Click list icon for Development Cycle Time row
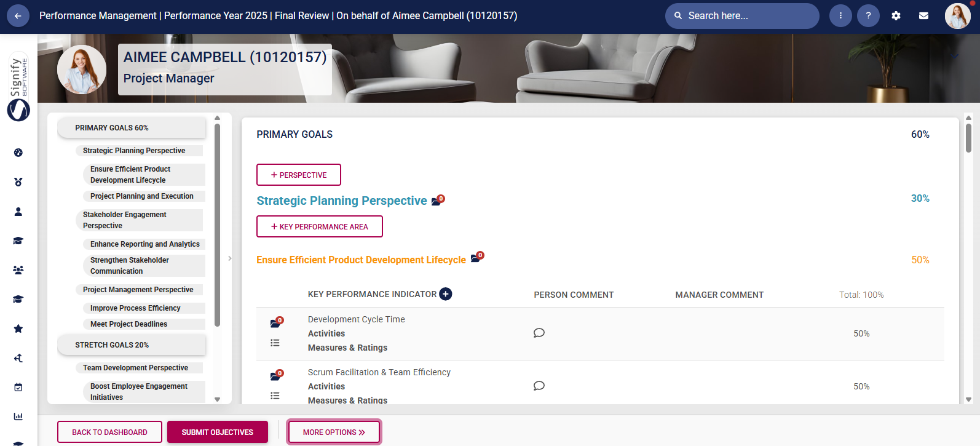This screenshot has width=980, height=446. click(x=275, y=343)
